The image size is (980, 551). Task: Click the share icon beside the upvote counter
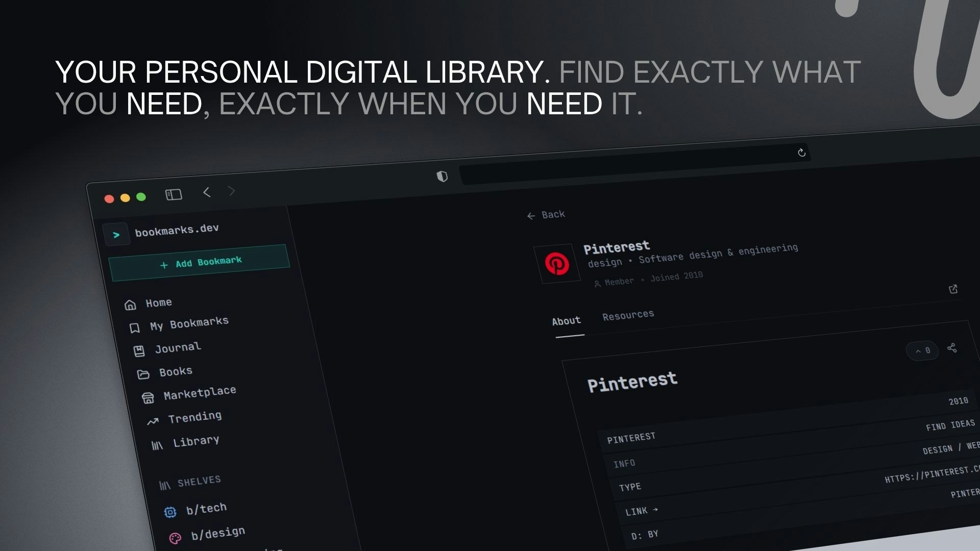coord(952,348)
